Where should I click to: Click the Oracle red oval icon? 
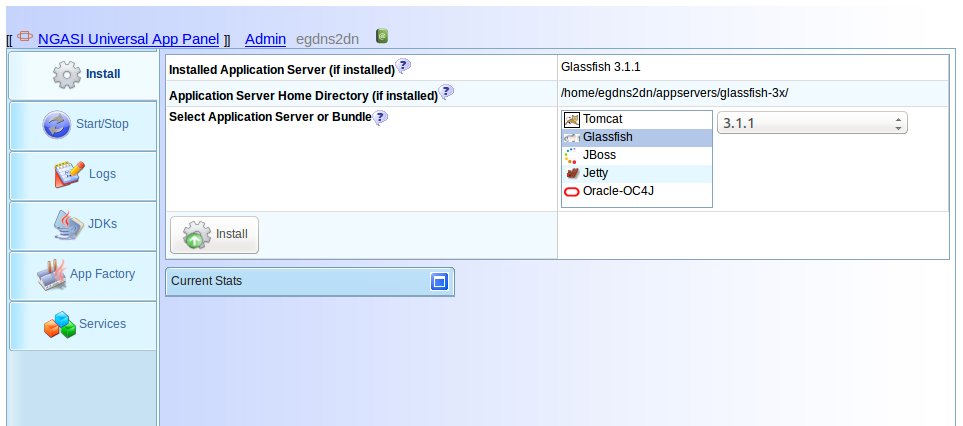pyautogui.click(x=571, y=192)
